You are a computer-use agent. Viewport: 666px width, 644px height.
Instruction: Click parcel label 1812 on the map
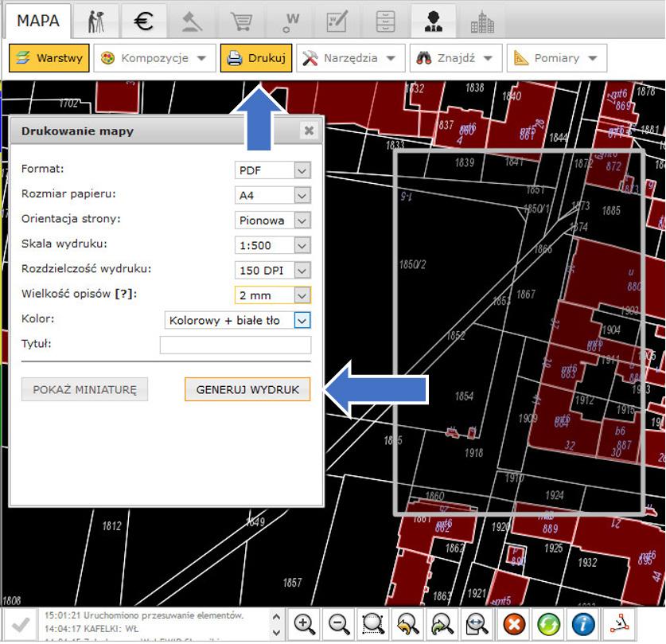112,526
